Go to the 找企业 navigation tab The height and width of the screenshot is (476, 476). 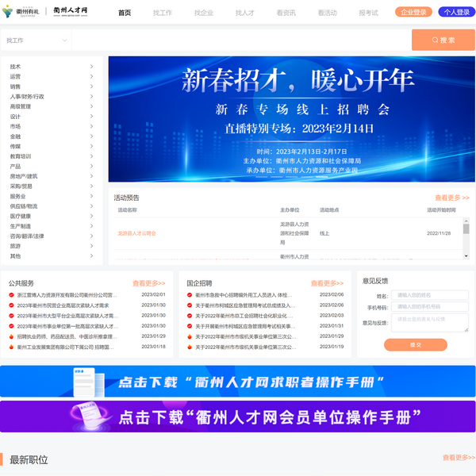coord(204,13)
